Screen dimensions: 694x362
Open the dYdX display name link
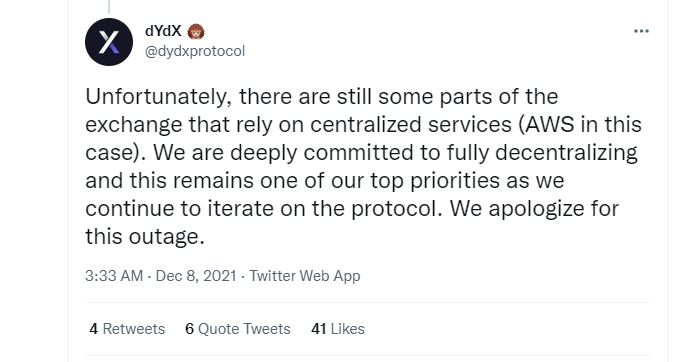[x=163, y=31]
